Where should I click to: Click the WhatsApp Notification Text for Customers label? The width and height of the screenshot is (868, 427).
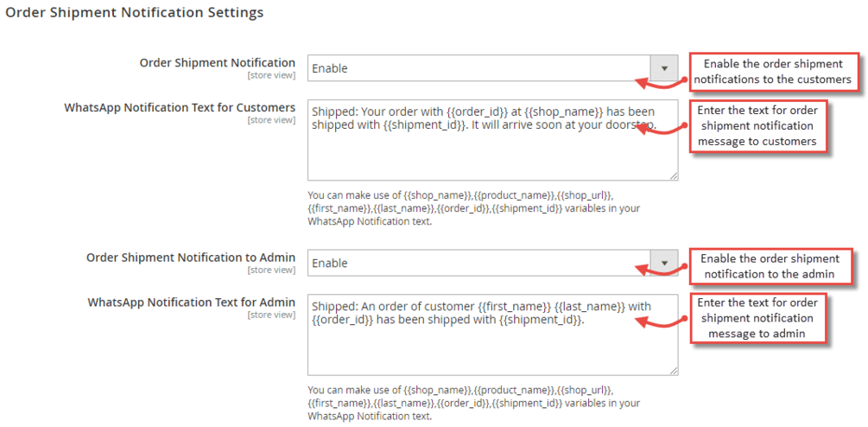click(180, 108)
